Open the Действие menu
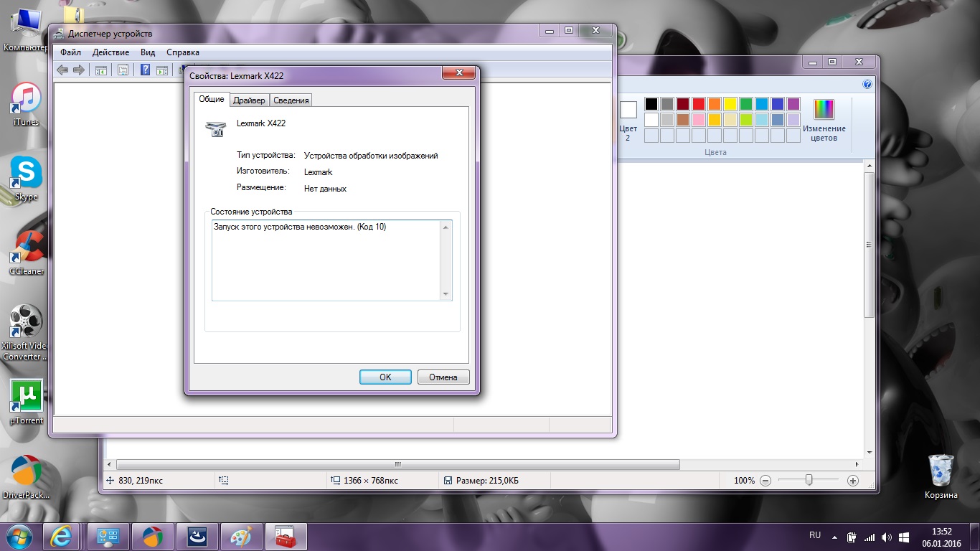 (x=110, y=52)
